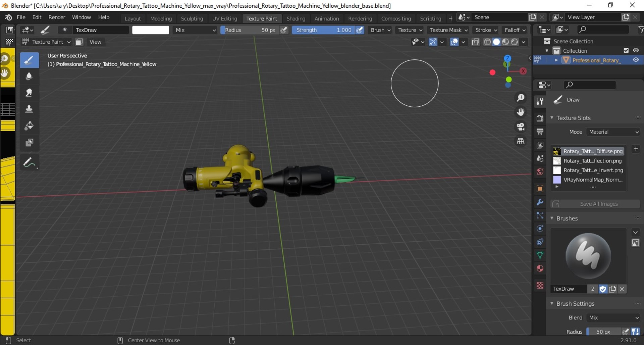Open Scene properties tab

click(540, 158)
